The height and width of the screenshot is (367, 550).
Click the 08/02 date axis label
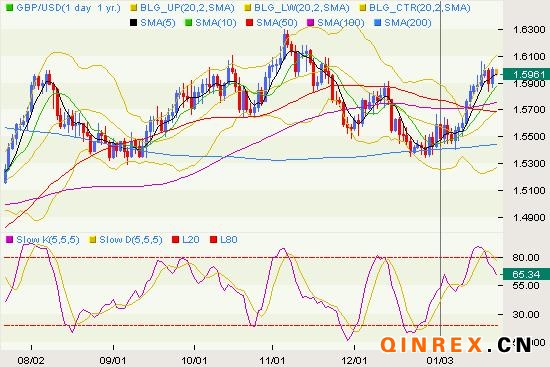[x=31, y=360]
